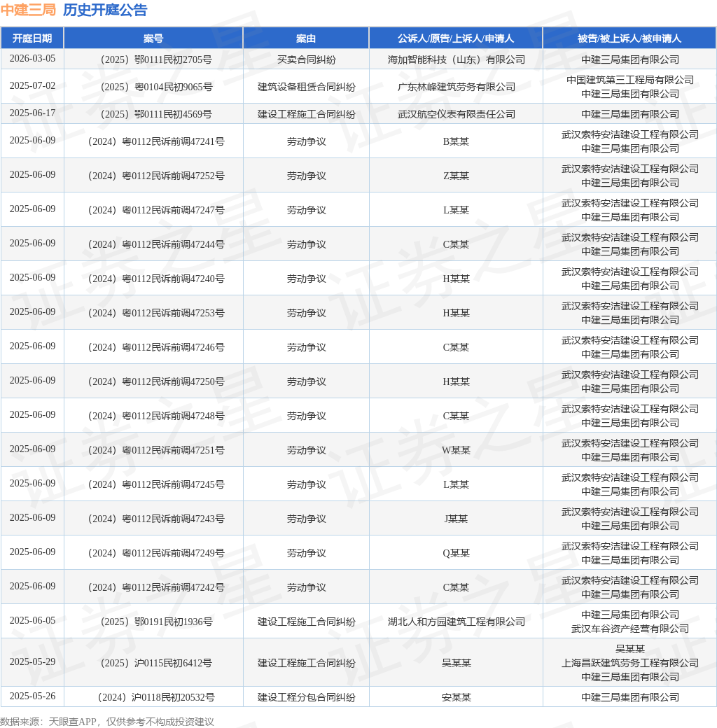
Task: Click case number ending 民诉前调47247号
Action: tap(156, 210)
